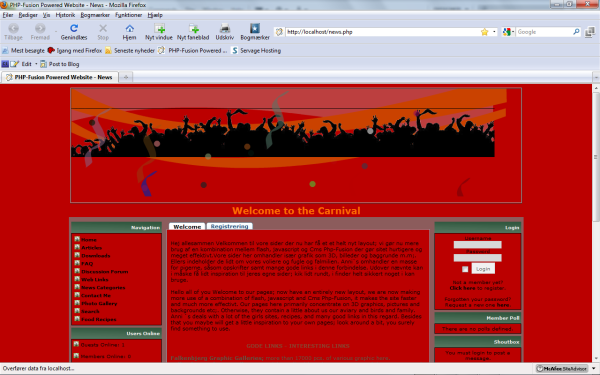Bookmark this page with star icon
Screen dimensions: 600x375
484,32
